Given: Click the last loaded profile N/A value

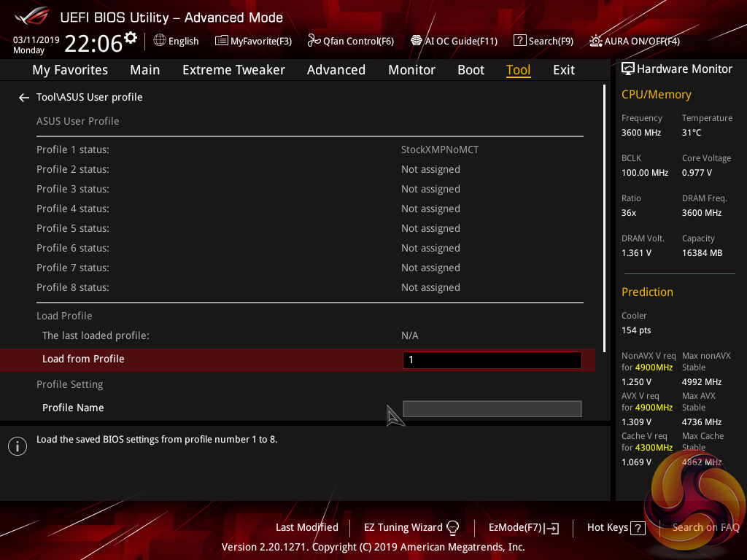Looking at the screenshot, I should coord(410,335).
